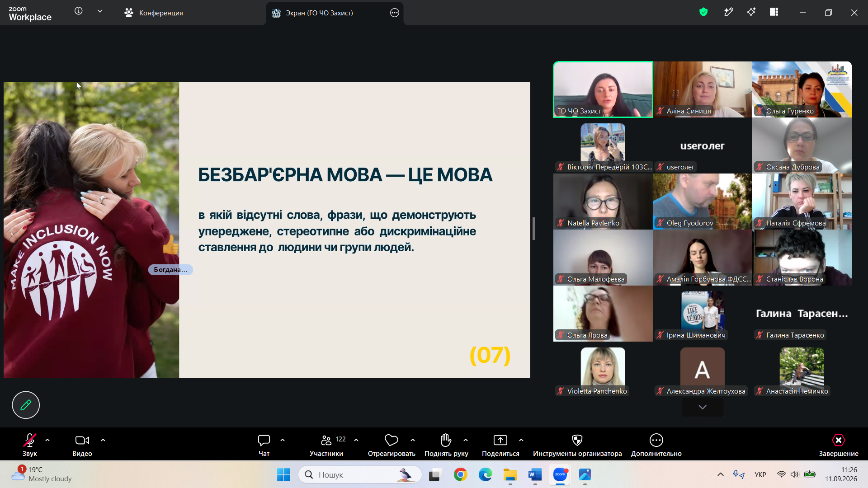Expand video options arrow beside Видео

pos(103,440)
